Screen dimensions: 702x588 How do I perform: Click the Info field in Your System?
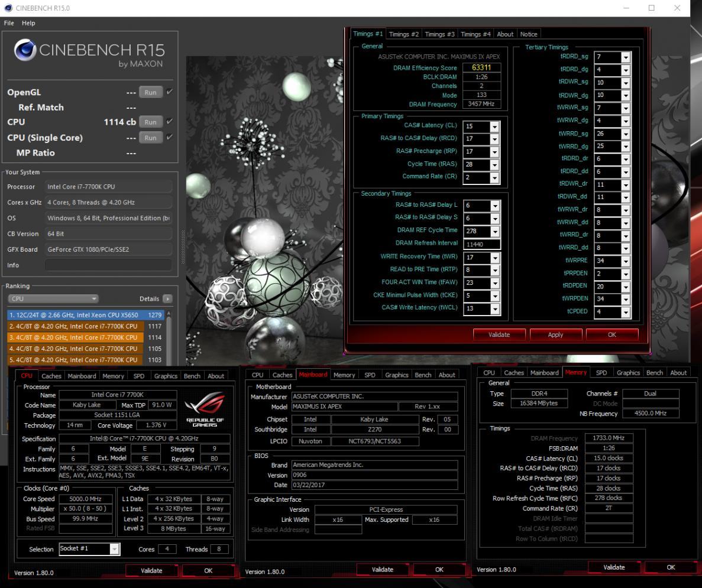coord(108,265)
